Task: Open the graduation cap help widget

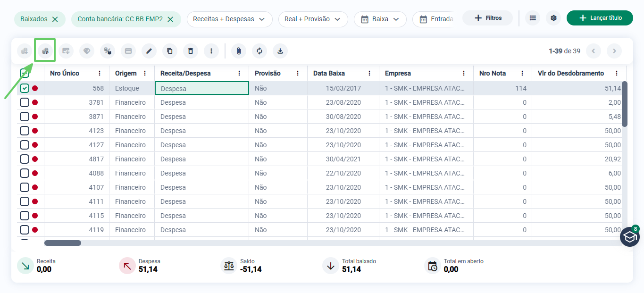Action: tap(629, 237)
